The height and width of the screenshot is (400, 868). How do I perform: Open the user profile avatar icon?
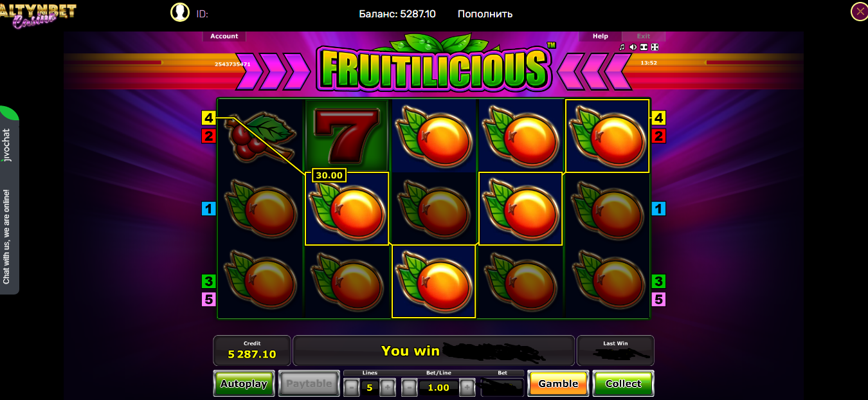tap(180, 12)
